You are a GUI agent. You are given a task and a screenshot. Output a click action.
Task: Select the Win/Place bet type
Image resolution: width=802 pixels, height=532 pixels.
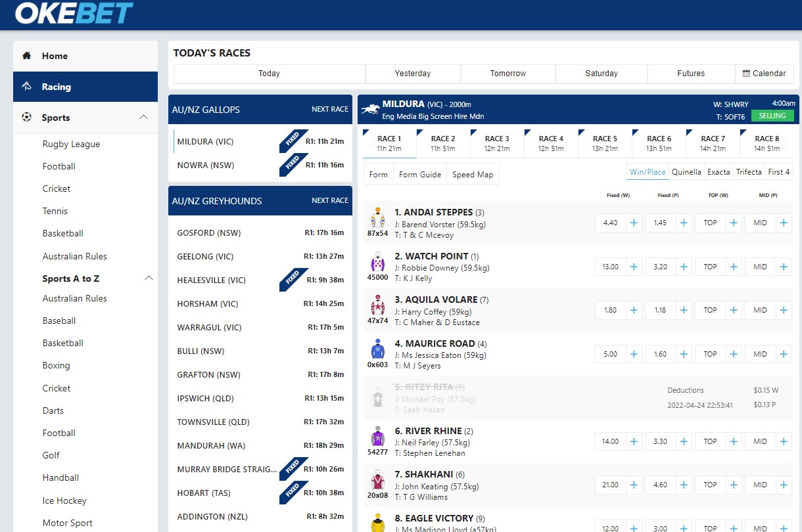click(x=648, y=172)
